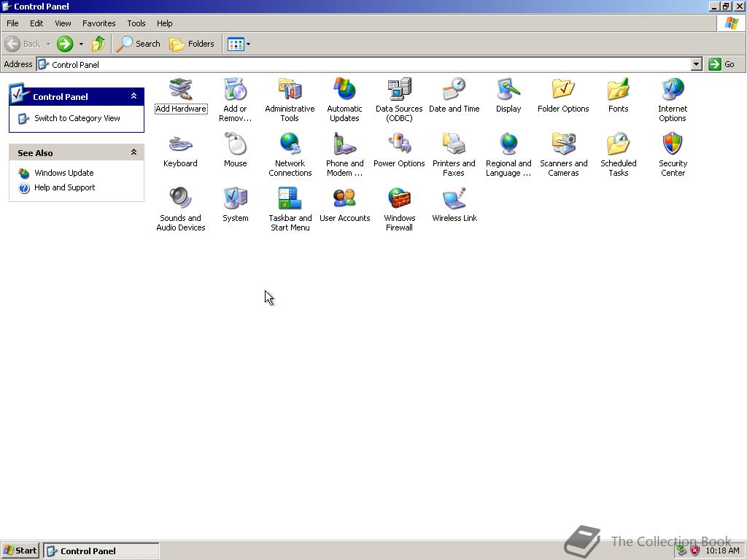The width and height of the screenshot is (747, 560).
Task: Open Add or Remove Programs icon
Action: [x=236, y=100]
